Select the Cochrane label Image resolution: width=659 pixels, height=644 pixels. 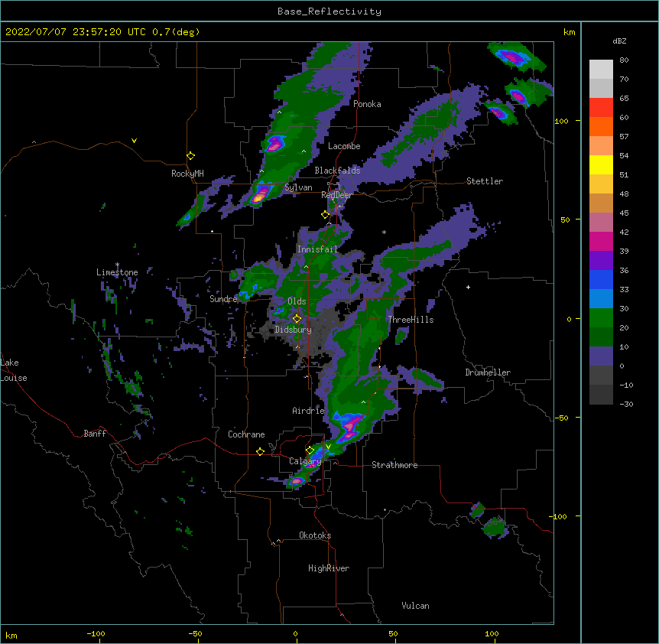[246, 434]
